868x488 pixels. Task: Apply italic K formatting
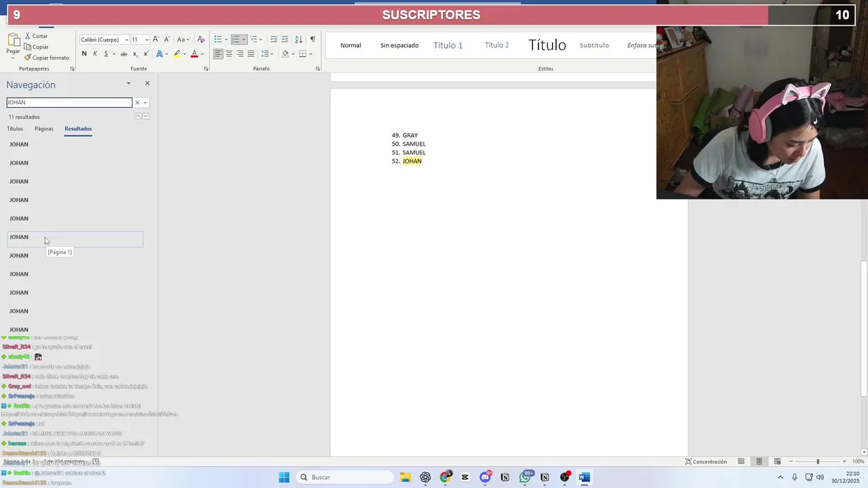point(95,54)
